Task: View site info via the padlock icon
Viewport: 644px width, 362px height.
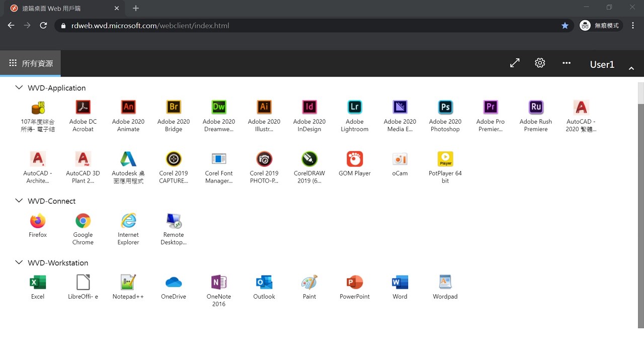Action: (x=63, y=25)
